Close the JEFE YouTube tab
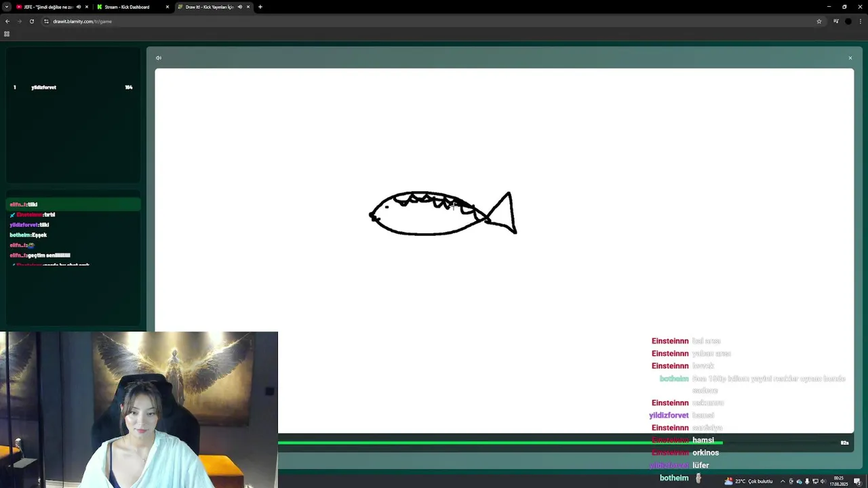The width and height of the screenshot is (868, 488). pos(87,7)
